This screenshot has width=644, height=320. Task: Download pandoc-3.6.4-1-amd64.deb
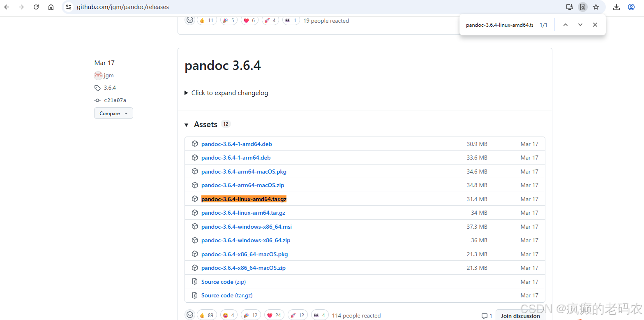(237, 144)
